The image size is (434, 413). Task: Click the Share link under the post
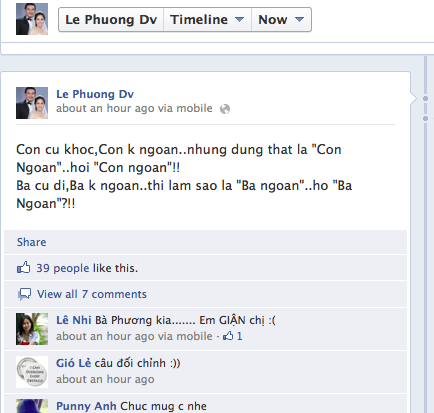pos(32,242)
